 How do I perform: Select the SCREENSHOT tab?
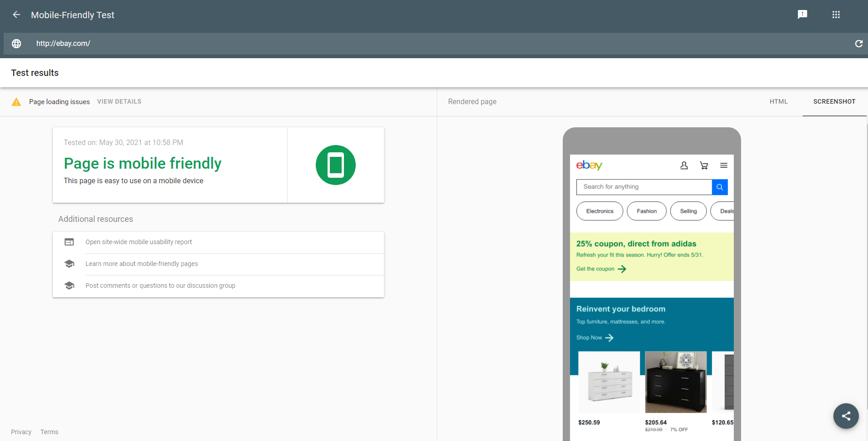click(x=834, y=102)
